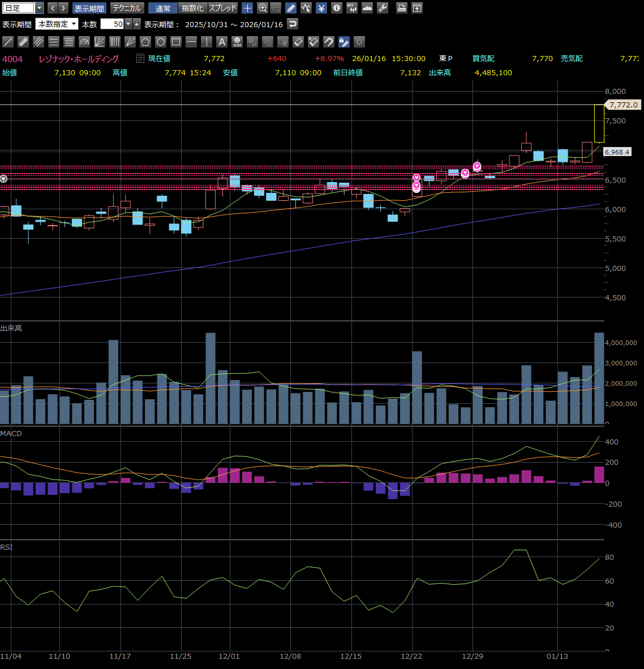The width and height of the screenshot is (644, 669).
Task: Toggle the yen price display icon
Action: tap(321, 8)
